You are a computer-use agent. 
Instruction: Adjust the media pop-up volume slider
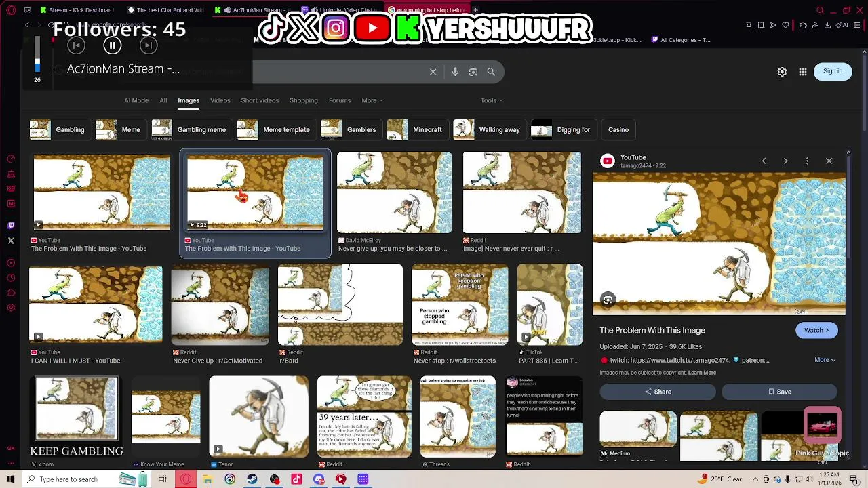click(37, 54)
